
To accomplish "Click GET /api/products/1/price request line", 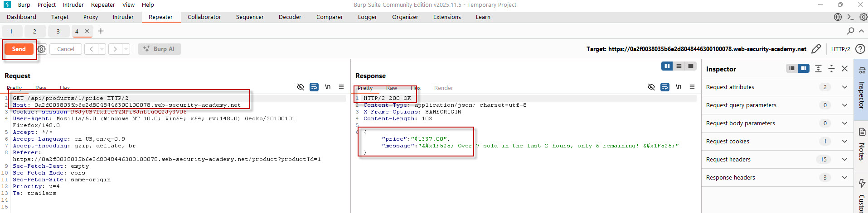I will [x=71, y=98].
